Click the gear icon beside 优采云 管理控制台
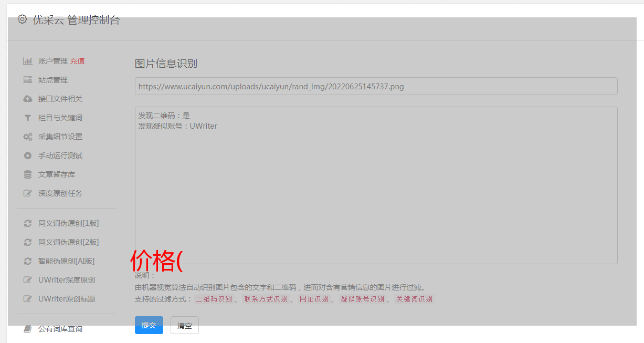The height and width of the screenshot is (343, 644). (x=22, y=19)
